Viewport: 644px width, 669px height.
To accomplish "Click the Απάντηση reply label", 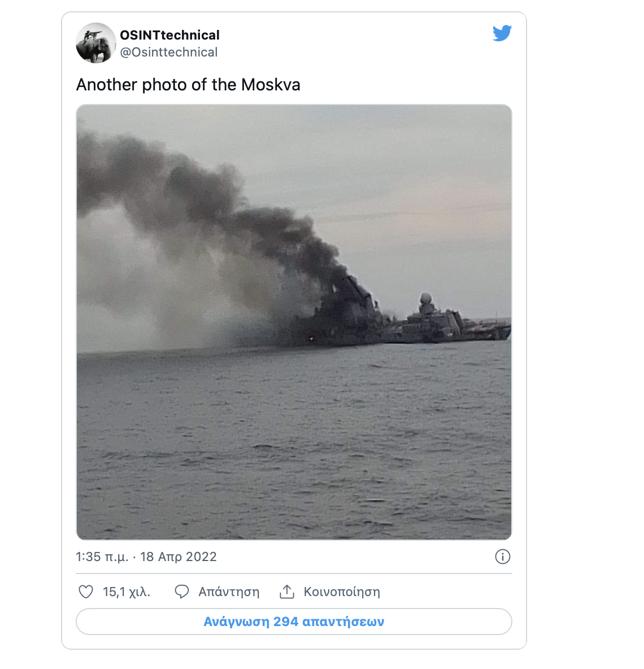I will [x=229, y=592].
